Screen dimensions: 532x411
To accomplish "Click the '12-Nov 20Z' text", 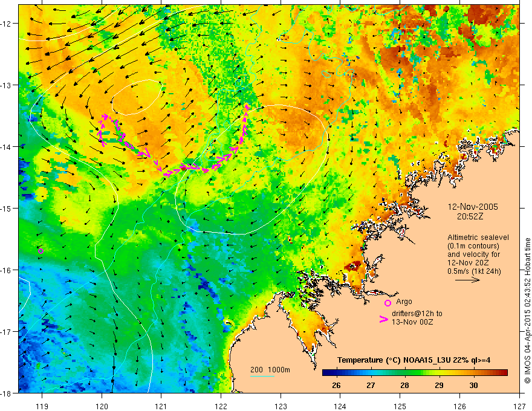I will point(467,263).
